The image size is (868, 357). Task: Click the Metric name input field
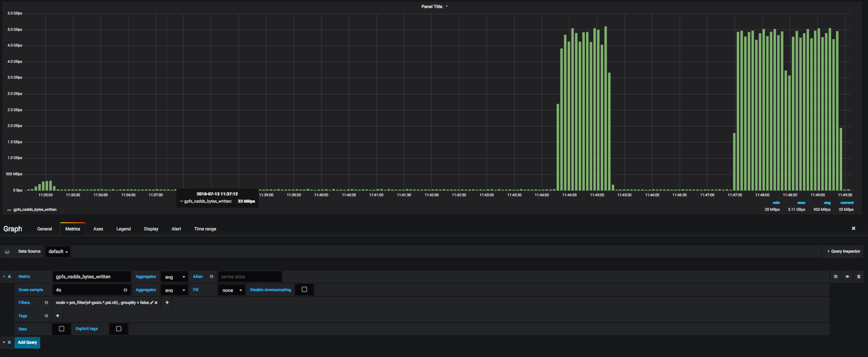coord(92,277)
